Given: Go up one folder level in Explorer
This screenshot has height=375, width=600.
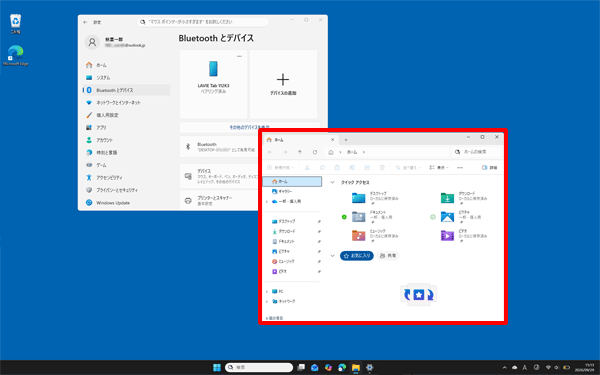Looking at the screenshot, I should [x=300, y=152].
